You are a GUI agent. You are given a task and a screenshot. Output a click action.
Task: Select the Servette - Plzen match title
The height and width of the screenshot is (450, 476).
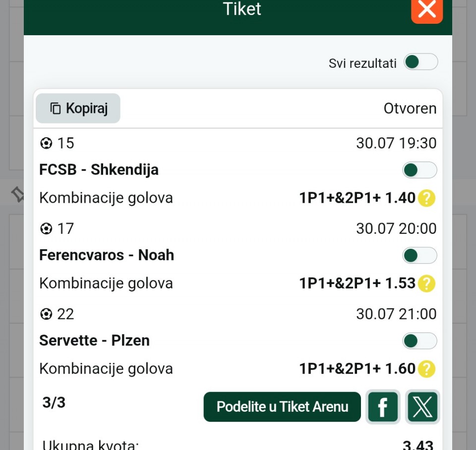(x=94, y=340)
